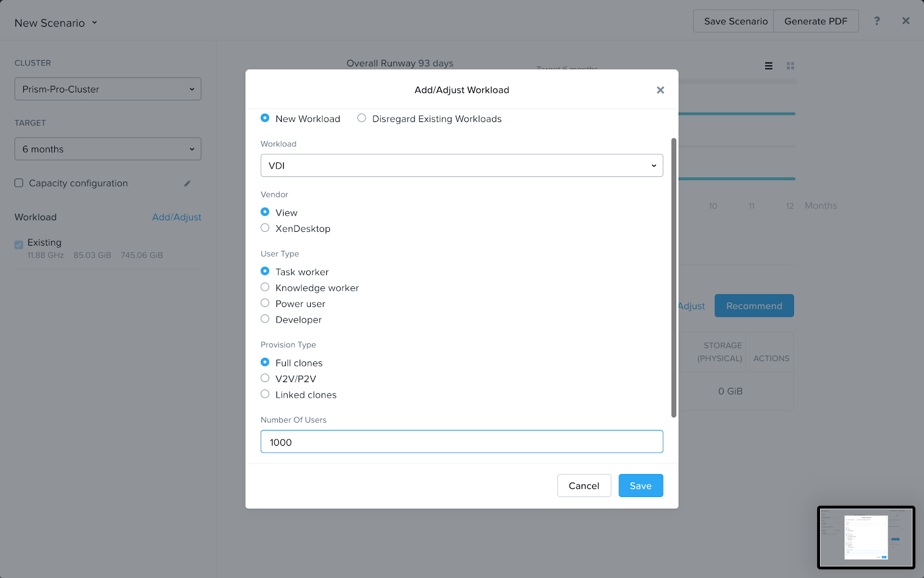The width and height of the screenshot is (924, 578).
Task: Select Power user user type
Action: coord(265,303)
